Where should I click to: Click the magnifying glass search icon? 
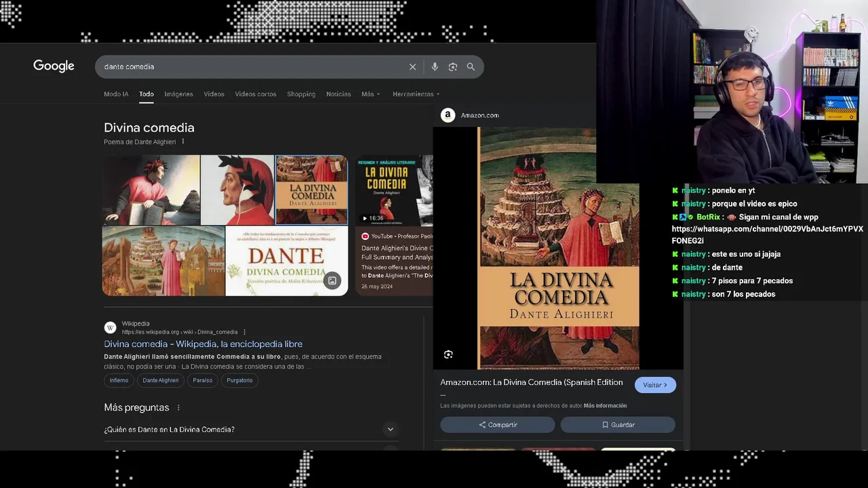[471, 66]
